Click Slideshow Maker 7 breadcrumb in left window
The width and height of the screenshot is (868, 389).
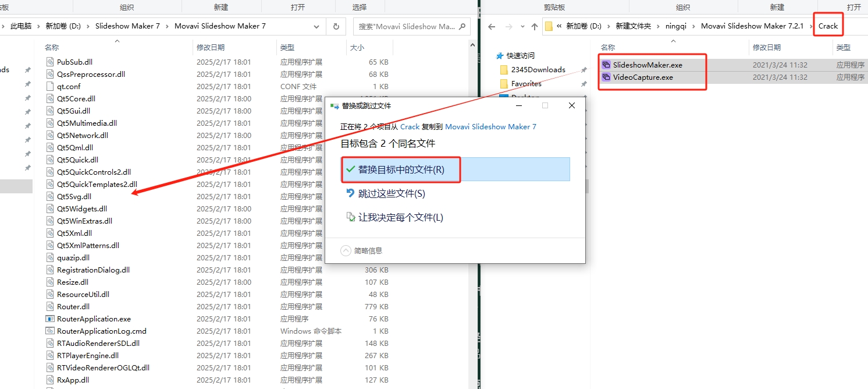127,26
